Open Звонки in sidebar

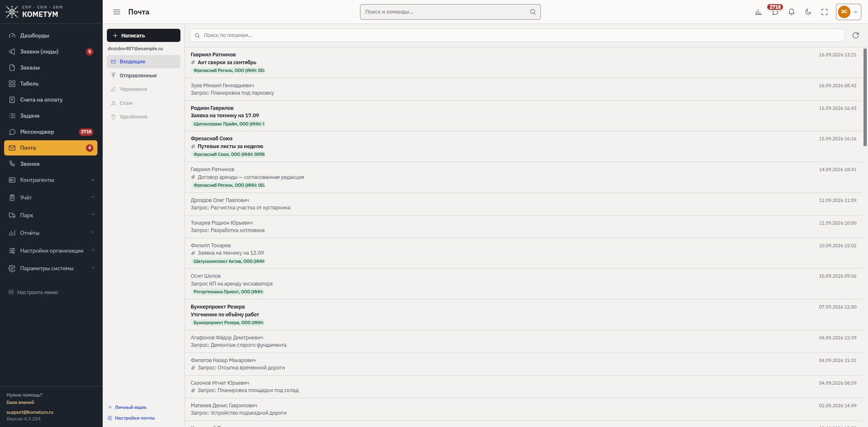tap(51, 164)
